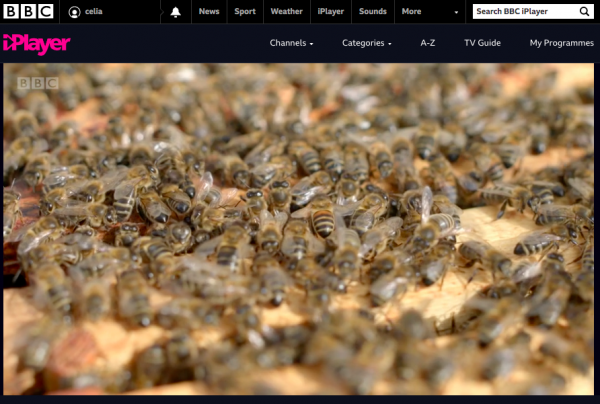Open the A-Z programme list
The width and height of the screenshot is (600, 404).
pyautogui.click(x=428, y=43)
